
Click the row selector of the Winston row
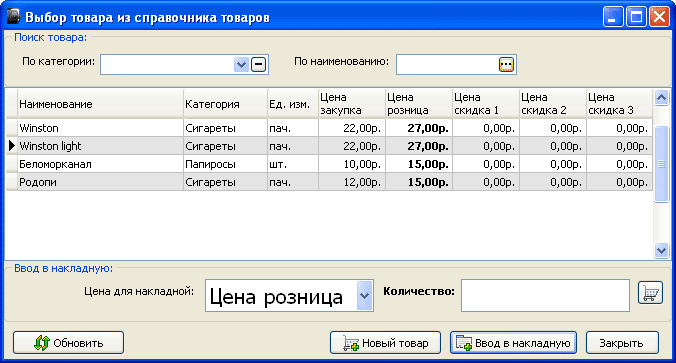coord(12,128)
